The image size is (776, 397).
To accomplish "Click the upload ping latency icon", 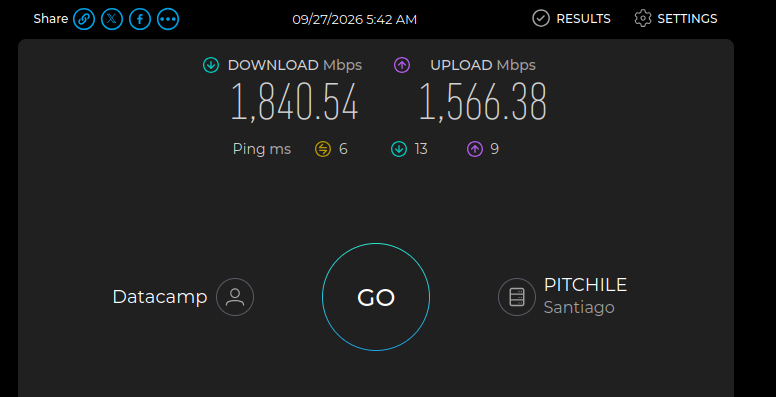I will point(475,149).
